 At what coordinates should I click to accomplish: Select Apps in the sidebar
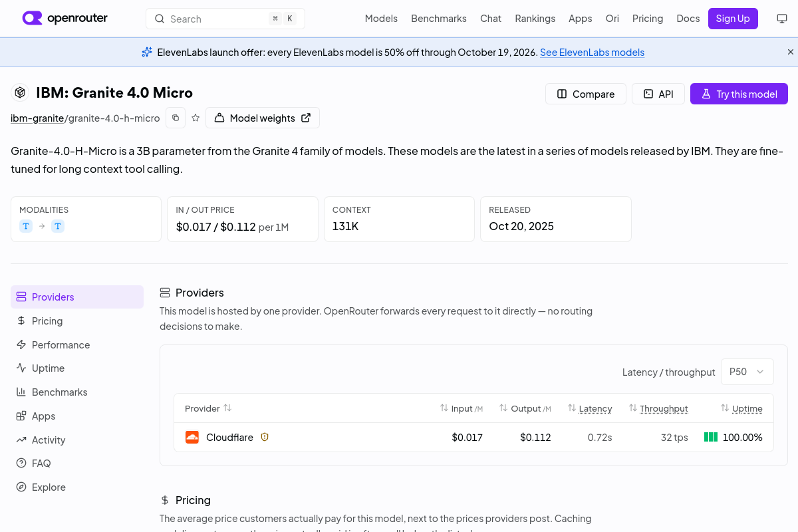(77, 416)
